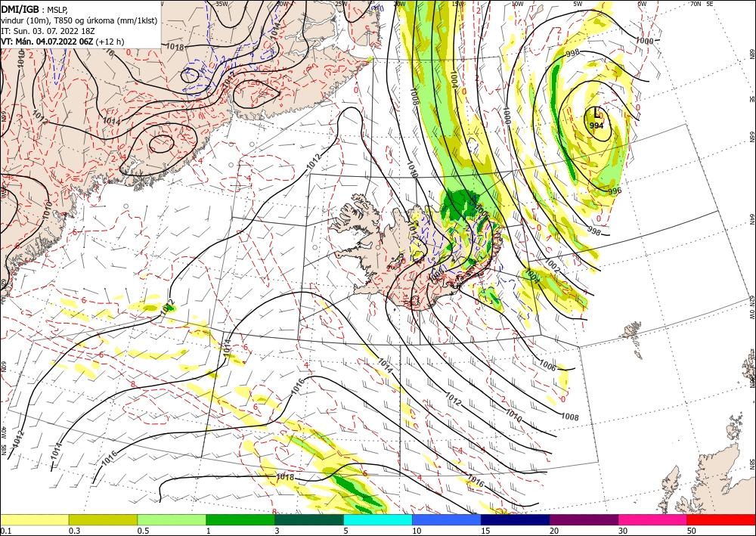The height and width of the screenshot is (536, 756).
Task: Click the 'L' low pressure center marker
Action: click(x=597, y=113)
